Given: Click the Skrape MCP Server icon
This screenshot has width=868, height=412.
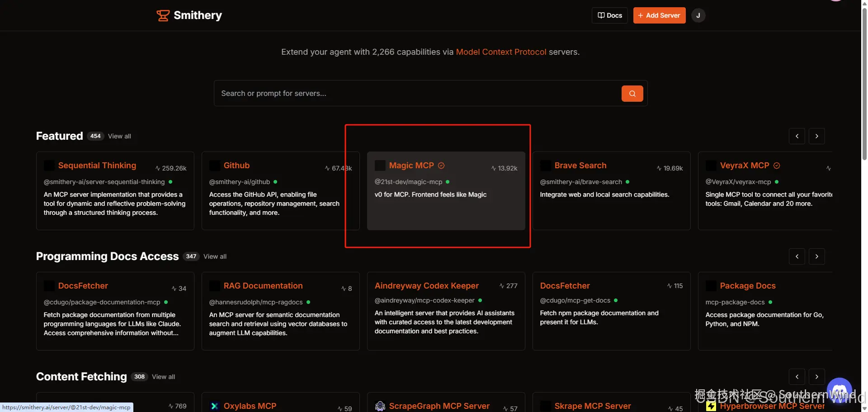Looking at the screenshot, I should pyautogui.click(x=545, y=406).
